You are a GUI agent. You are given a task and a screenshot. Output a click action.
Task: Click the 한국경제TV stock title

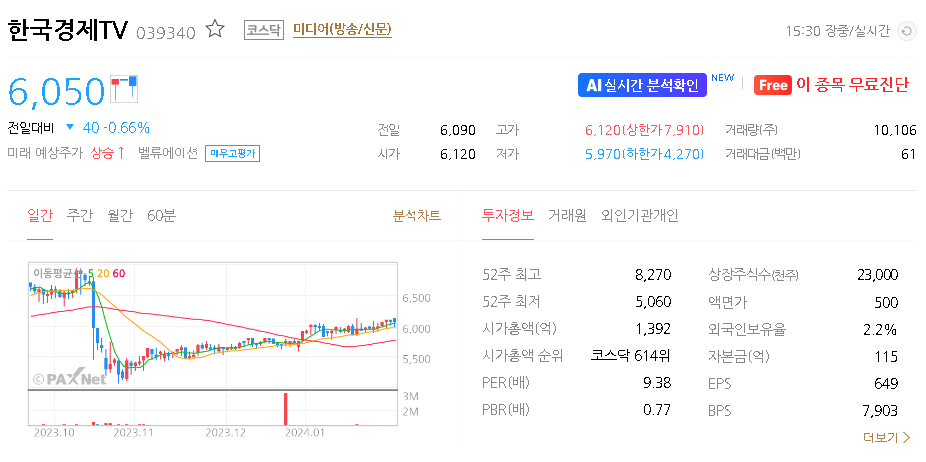coord(67,30)
